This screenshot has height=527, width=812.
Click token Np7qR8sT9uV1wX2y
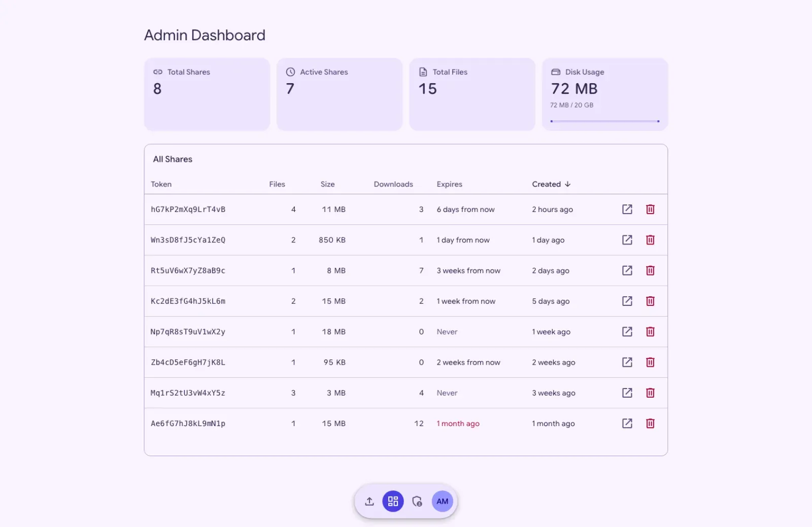(x=188, y=332)
